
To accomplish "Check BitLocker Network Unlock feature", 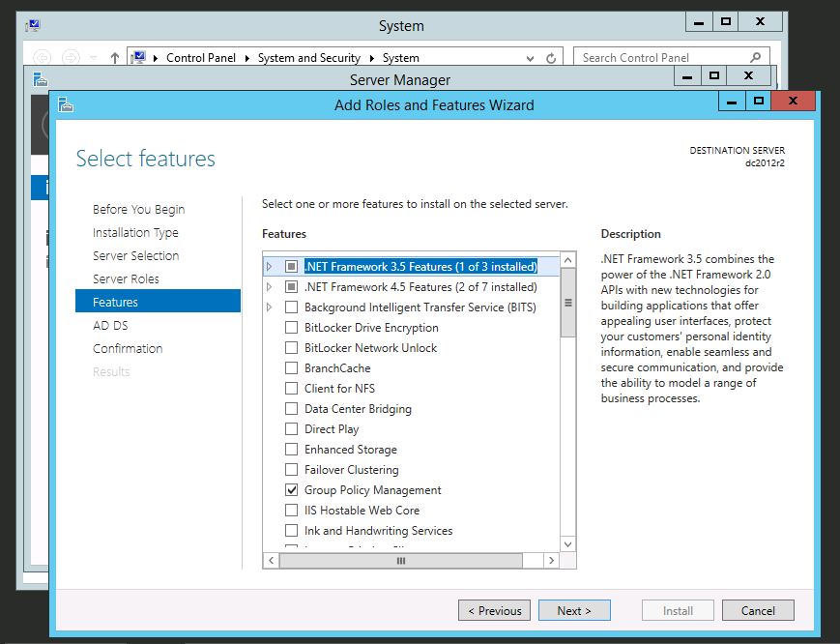I will (x=291, y=348).
